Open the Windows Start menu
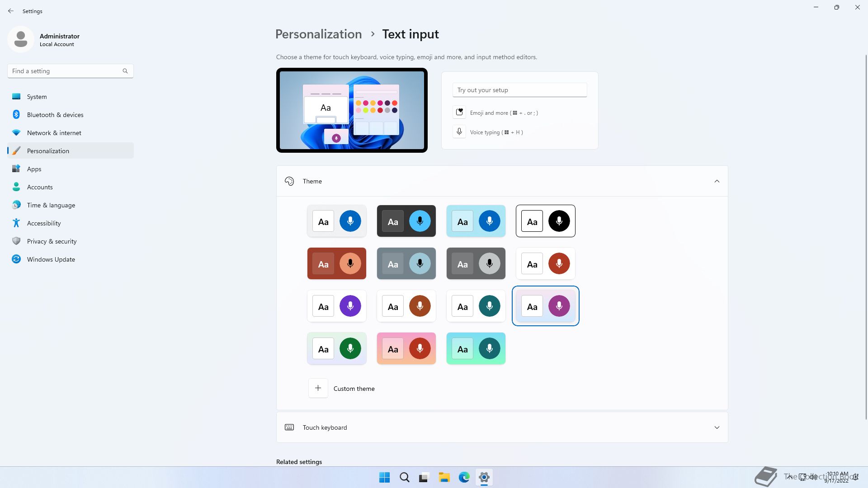 pos(384,477)
